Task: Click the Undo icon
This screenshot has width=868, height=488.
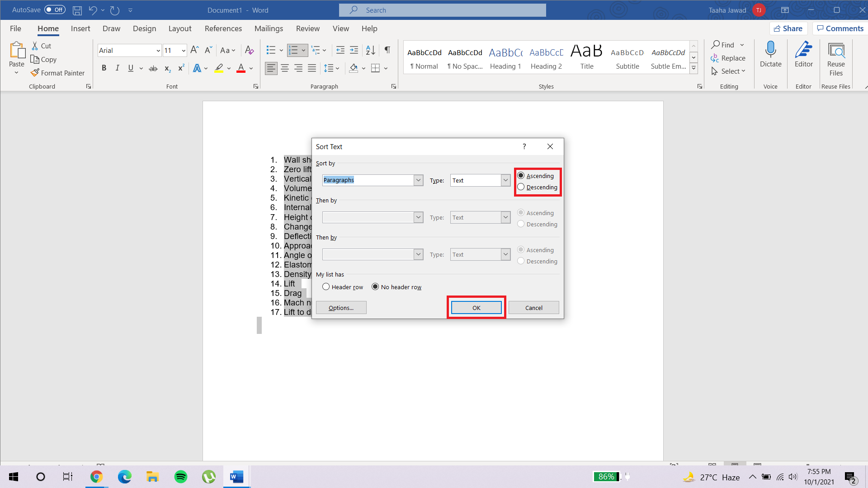Action: [x=93, y=10]
